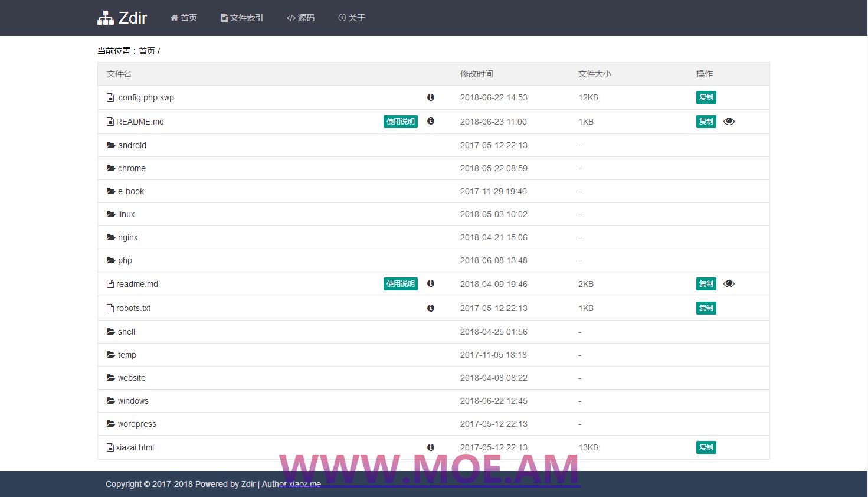The height and width of the screenshot is (497, 868).
Task: Click the 文件大小 column header
Action: [595, 74]
